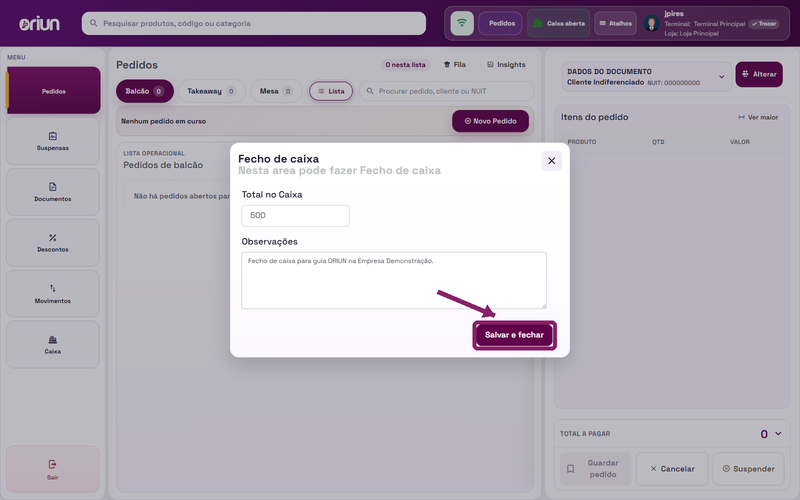The height and width of the screenshot is (500, 800).
Task: Open the Pedidos sidebar menu item
Action: (53, 91)
